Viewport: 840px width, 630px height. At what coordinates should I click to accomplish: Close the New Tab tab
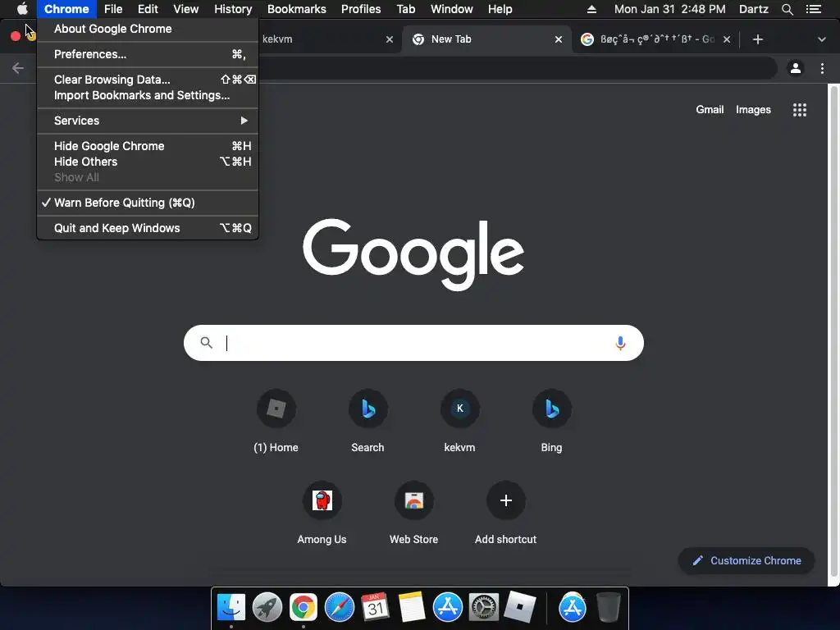(x=558, y=39)
